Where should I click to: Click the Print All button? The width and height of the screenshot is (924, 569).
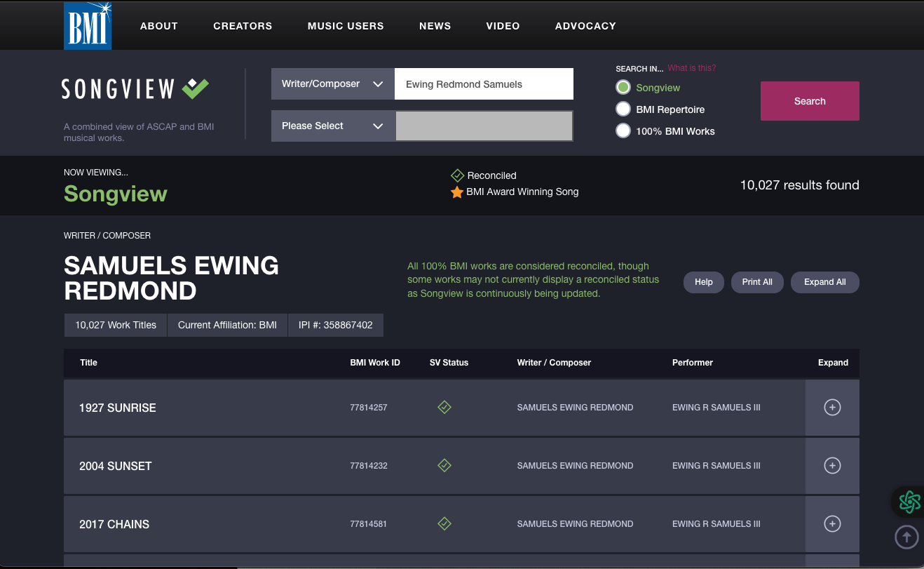coord(757,282)
